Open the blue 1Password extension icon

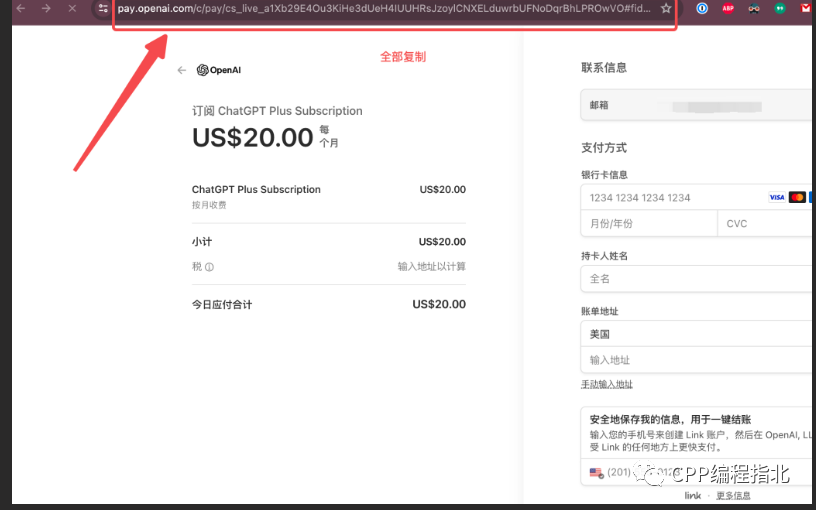(702, 8)
